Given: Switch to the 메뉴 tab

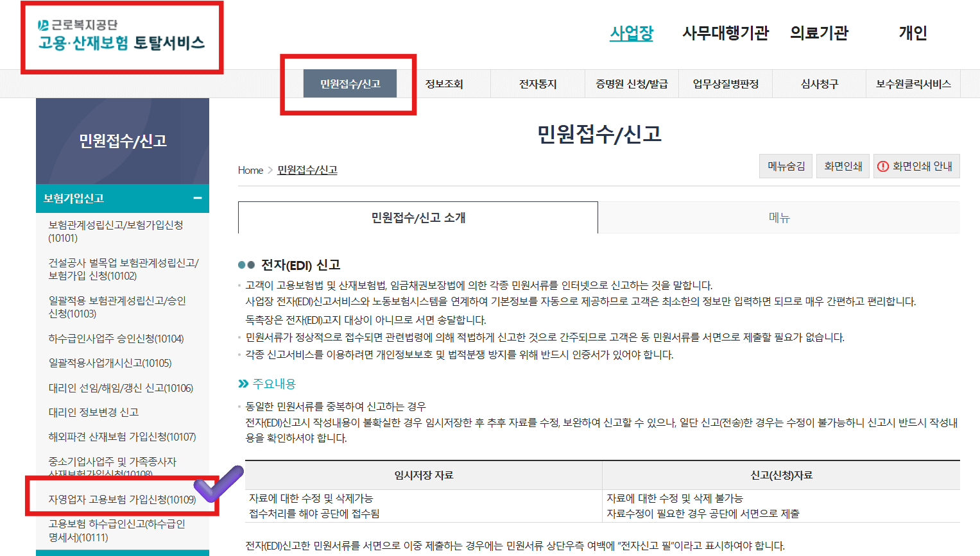Looking at the screenshot, I should point(778,217).
